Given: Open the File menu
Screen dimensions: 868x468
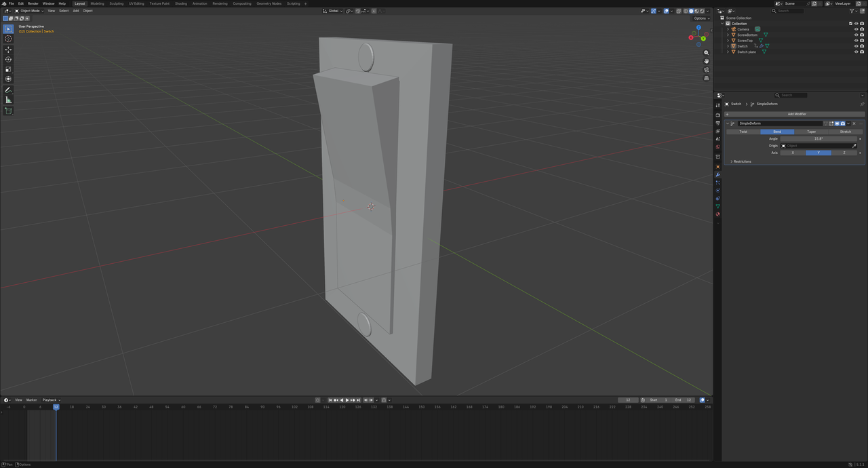Looking at the screenshot, I should click(x=12, y=3).
